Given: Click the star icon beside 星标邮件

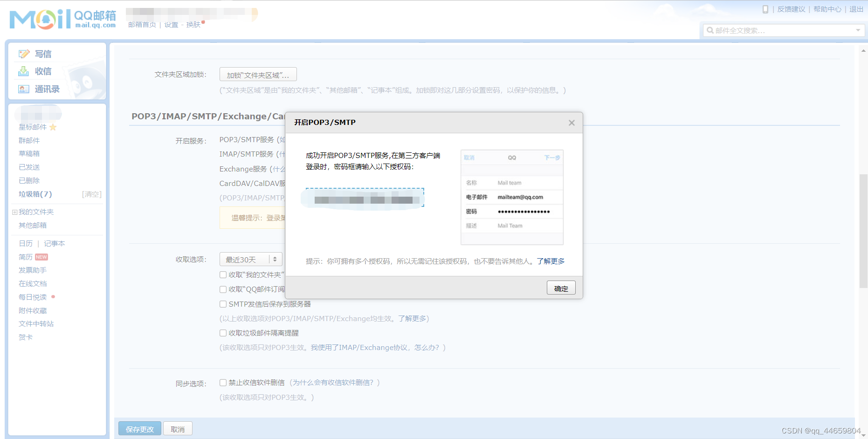Looking at the screenshot, I should tap(53, 127).
